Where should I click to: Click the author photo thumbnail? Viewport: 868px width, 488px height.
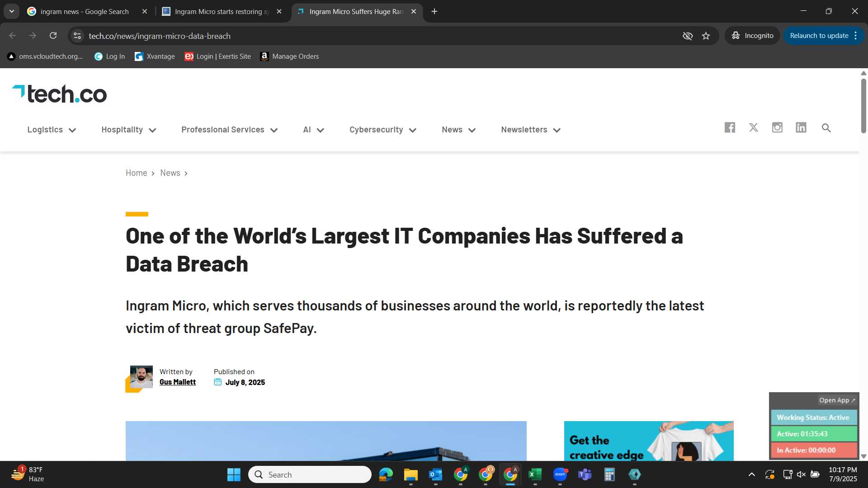[141, 377]
